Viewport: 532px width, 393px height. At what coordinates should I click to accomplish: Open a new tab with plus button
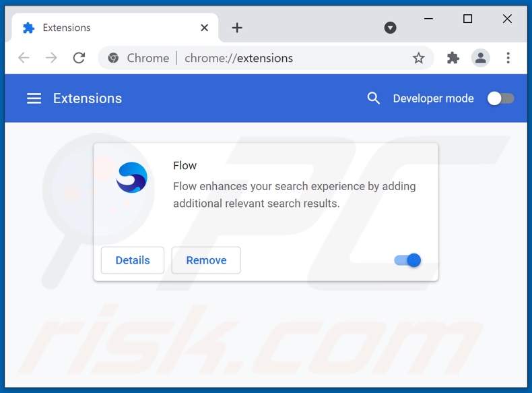pos(237,28)
